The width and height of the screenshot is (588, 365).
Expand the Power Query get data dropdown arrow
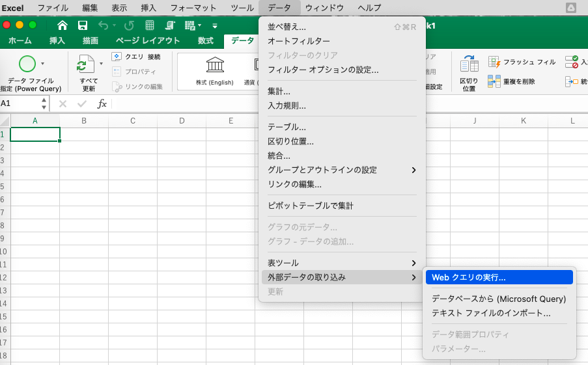coord(43,64)
